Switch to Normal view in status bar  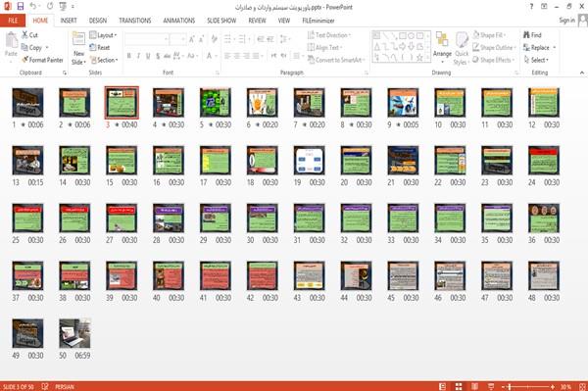[443, 386]
